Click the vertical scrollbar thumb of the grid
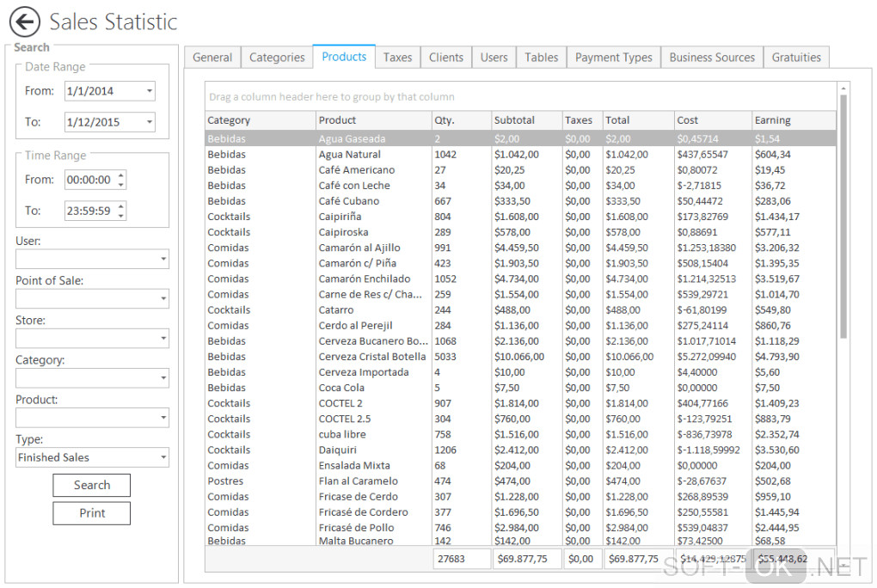 pos(843,217)
